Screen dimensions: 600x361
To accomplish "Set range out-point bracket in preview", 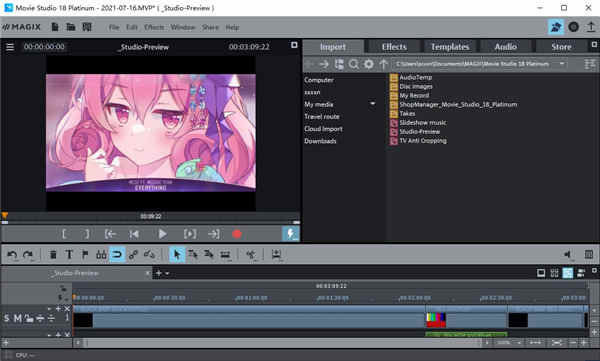I will pos(87,234).
